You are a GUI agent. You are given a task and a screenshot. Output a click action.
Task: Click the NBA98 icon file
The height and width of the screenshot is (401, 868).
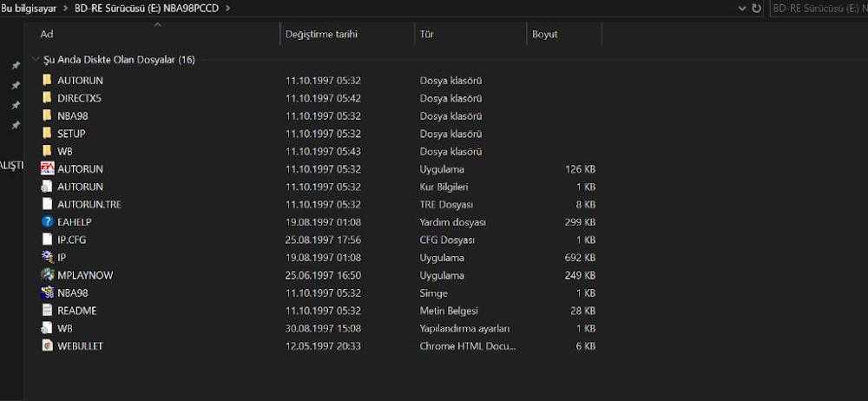(x=47, y=293)
